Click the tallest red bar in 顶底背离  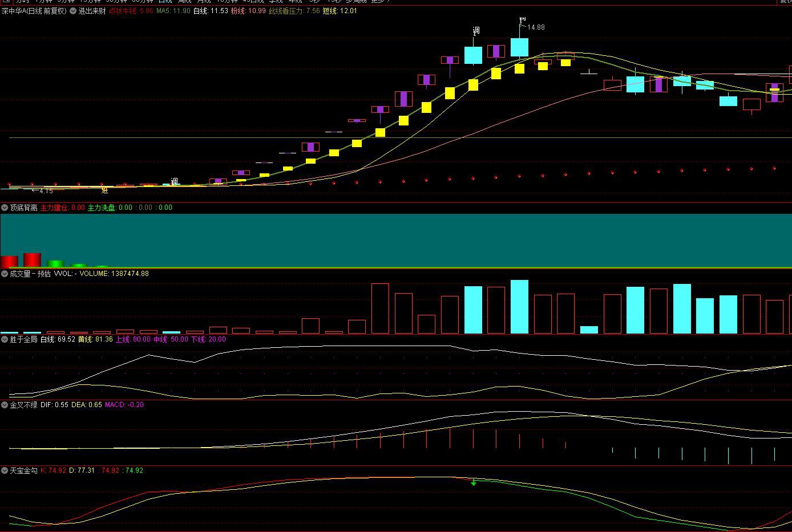click(32, 260)
